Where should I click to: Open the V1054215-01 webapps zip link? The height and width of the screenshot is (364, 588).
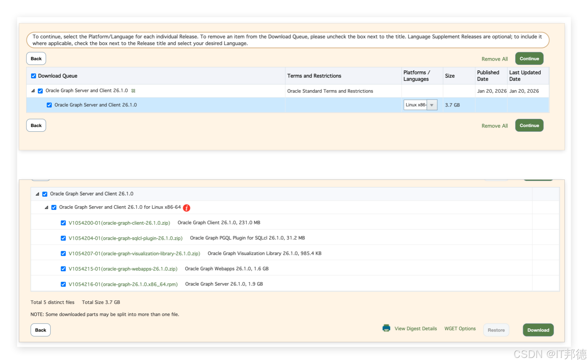coord(123,269)
